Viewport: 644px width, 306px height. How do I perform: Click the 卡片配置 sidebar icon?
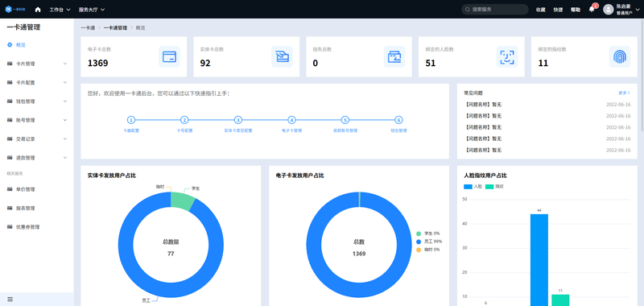click(x=10, y=83)
